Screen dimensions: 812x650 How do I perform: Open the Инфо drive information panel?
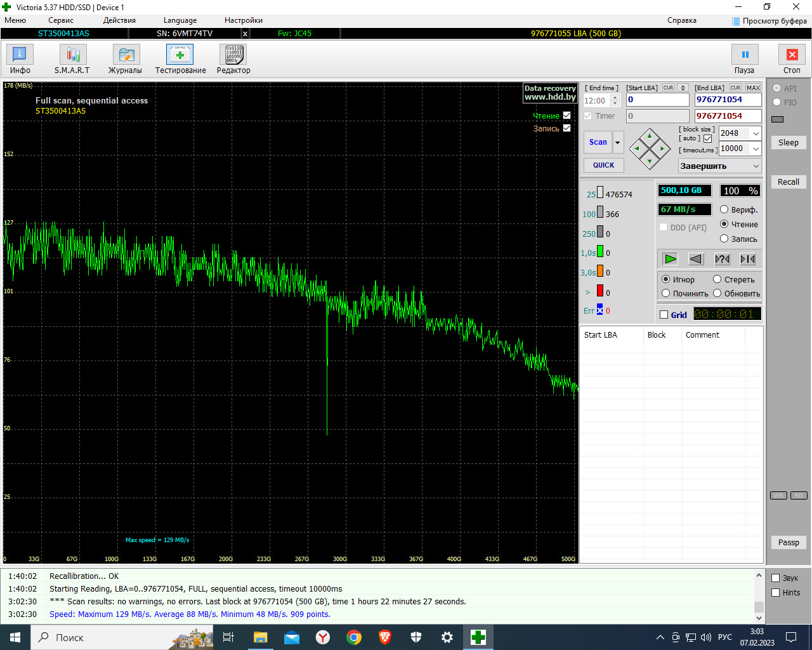tap(20, 59)
